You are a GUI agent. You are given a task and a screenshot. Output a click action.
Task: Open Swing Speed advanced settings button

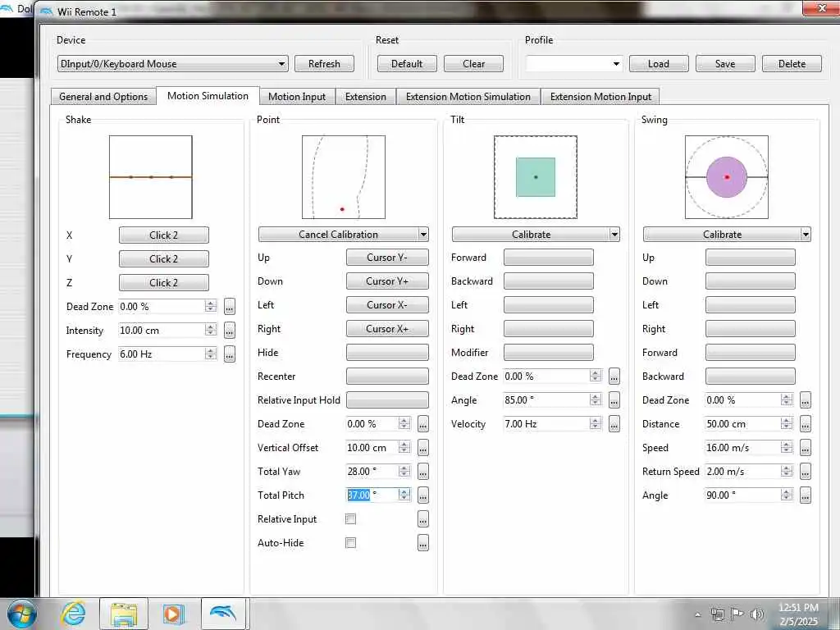pos(806,447)
